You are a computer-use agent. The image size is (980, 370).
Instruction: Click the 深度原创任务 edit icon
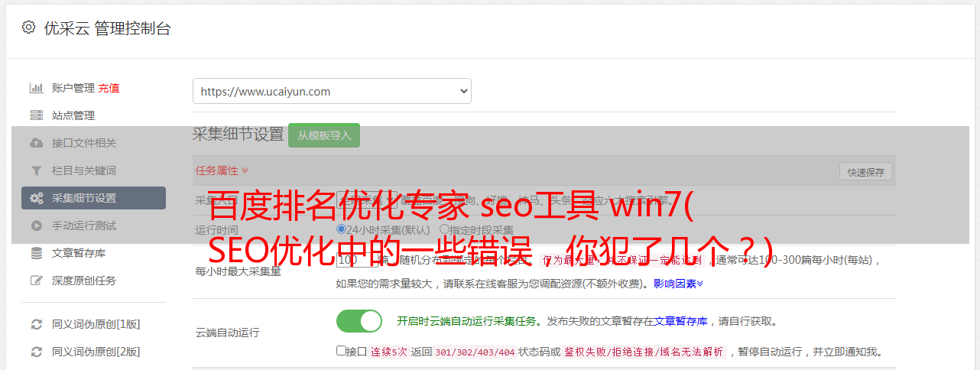coord(36,281)
